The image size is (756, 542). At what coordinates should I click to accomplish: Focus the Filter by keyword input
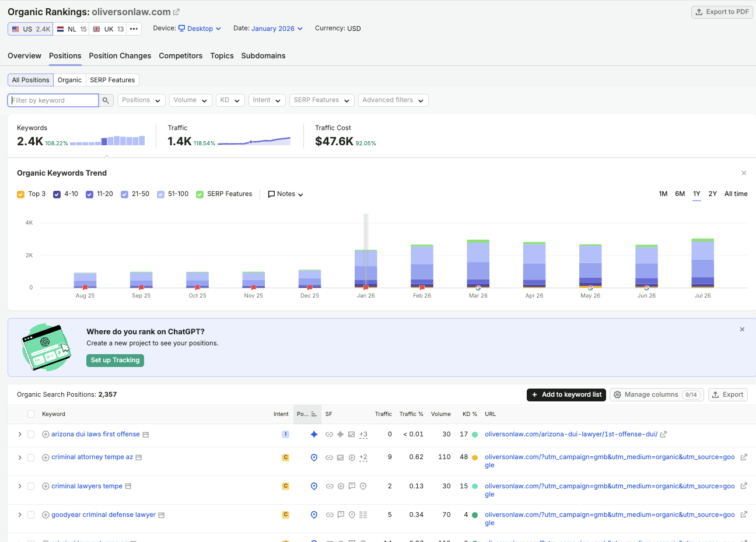click(x=53, y=100)
